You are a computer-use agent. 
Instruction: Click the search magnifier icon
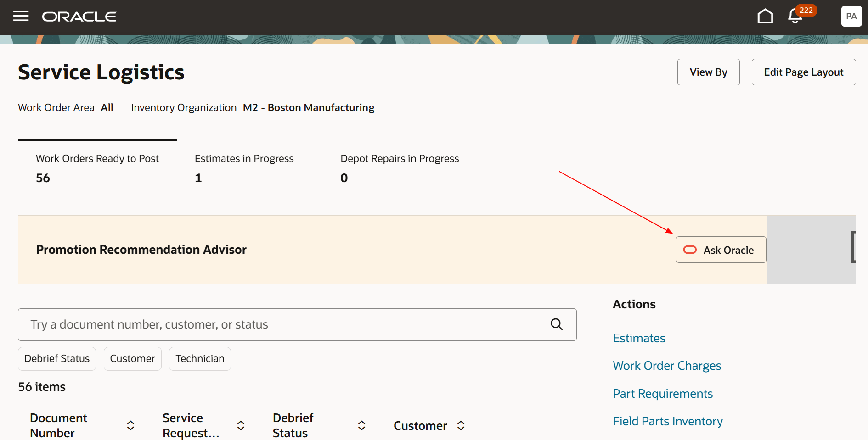point(557,324)
